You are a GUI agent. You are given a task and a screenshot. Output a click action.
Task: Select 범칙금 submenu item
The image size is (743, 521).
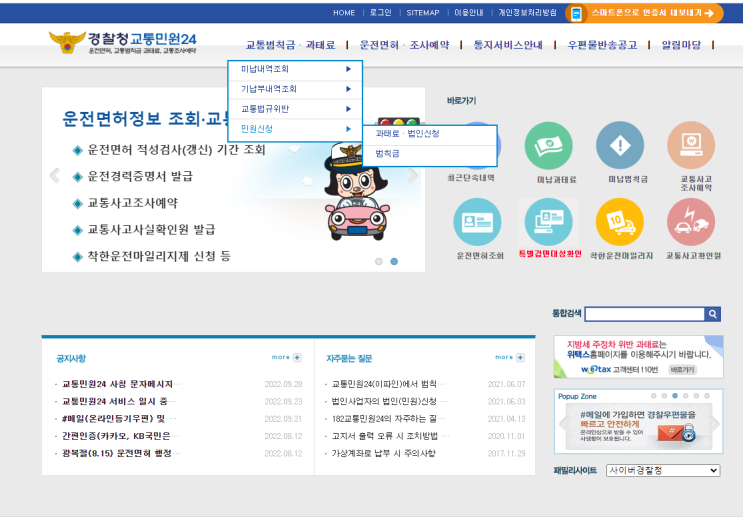(x=429, y=154)
